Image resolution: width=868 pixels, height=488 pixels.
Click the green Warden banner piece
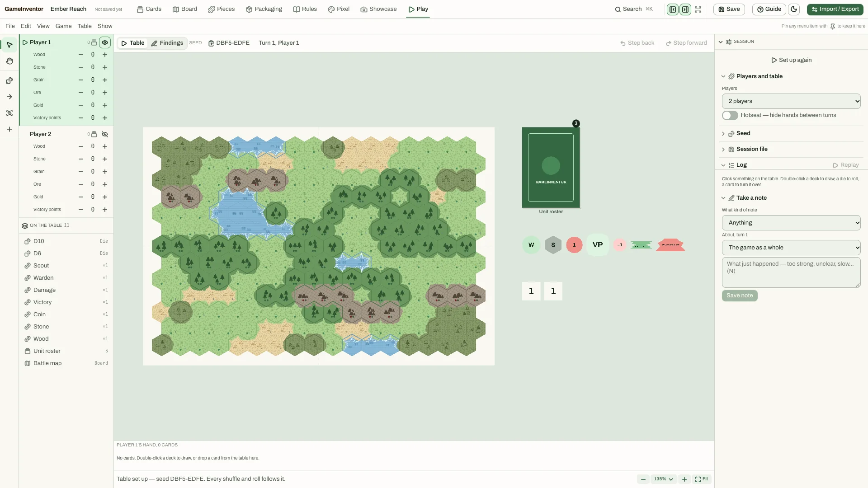pyautogui.click(x=641, y=245)
